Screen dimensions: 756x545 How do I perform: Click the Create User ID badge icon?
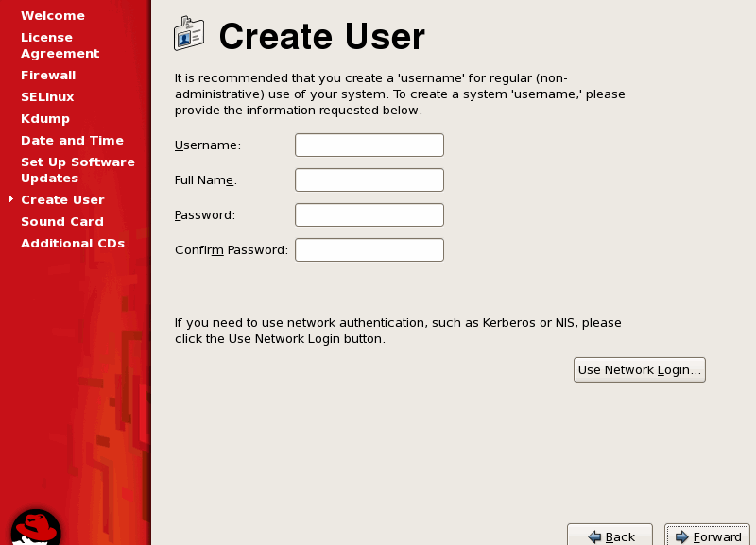click(x=189, y=35)
